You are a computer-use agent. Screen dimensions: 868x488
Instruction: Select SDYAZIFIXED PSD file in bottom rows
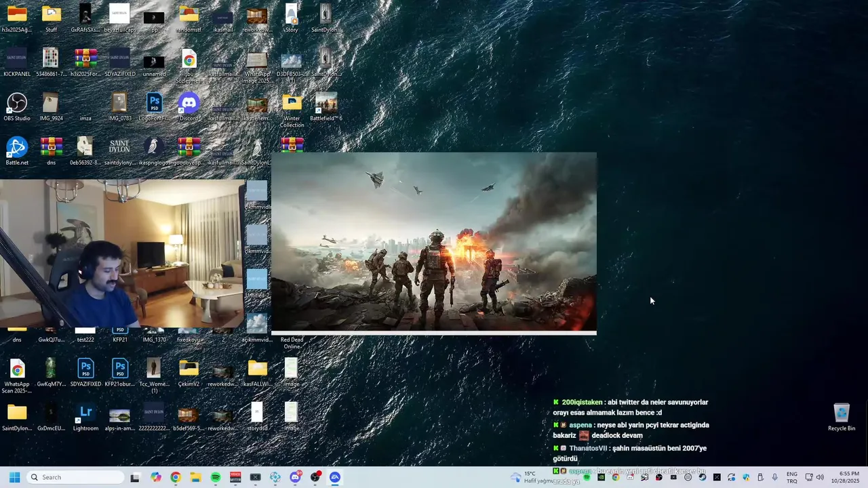click(x=85, y=373)
